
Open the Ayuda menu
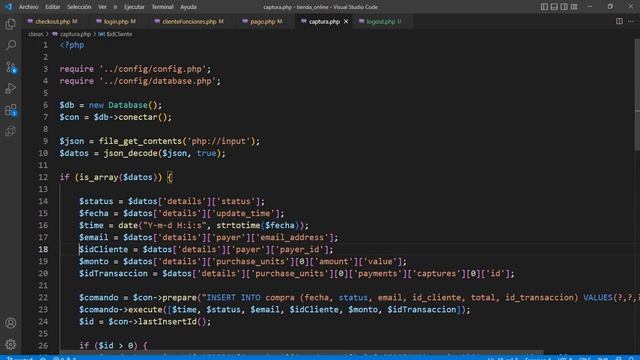tap(188, 7)
